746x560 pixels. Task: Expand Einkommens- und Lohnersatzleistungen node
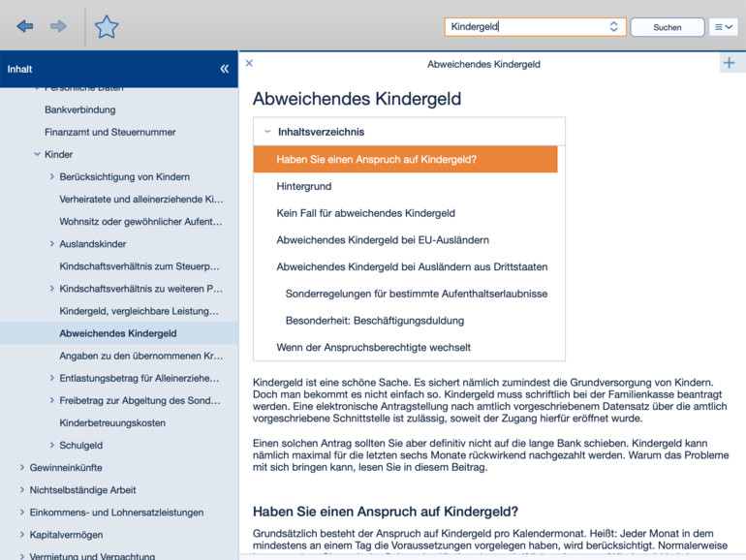22,512
